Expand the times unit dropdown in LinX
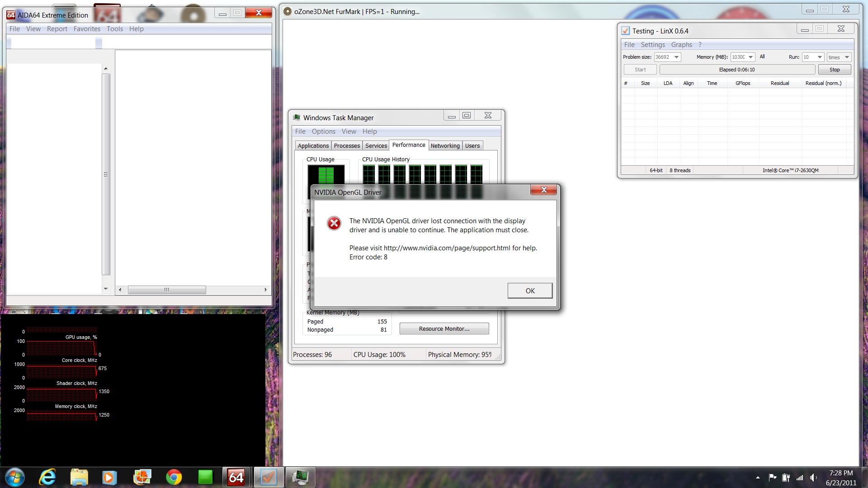The image size is (868, 488). [847, 57]
